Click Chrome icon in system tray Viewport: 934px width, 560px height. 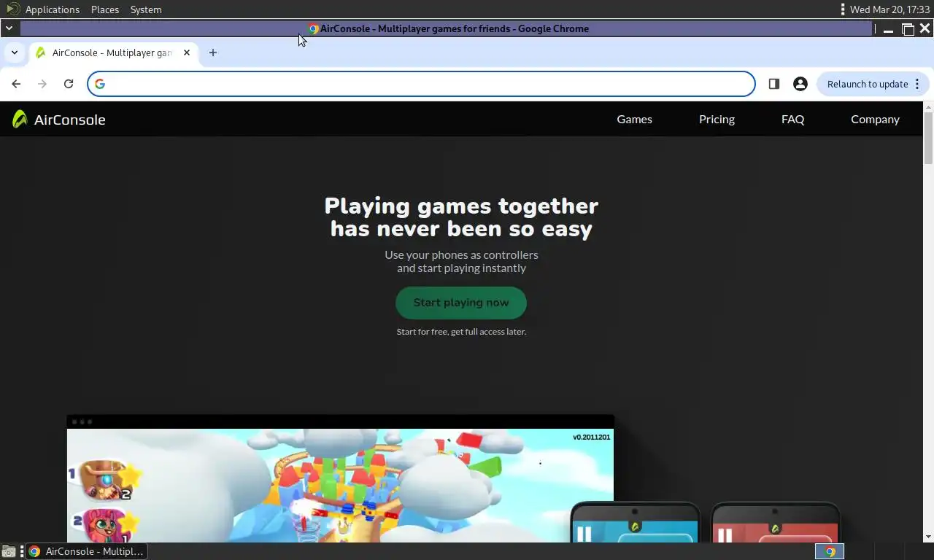coord(830,551)
